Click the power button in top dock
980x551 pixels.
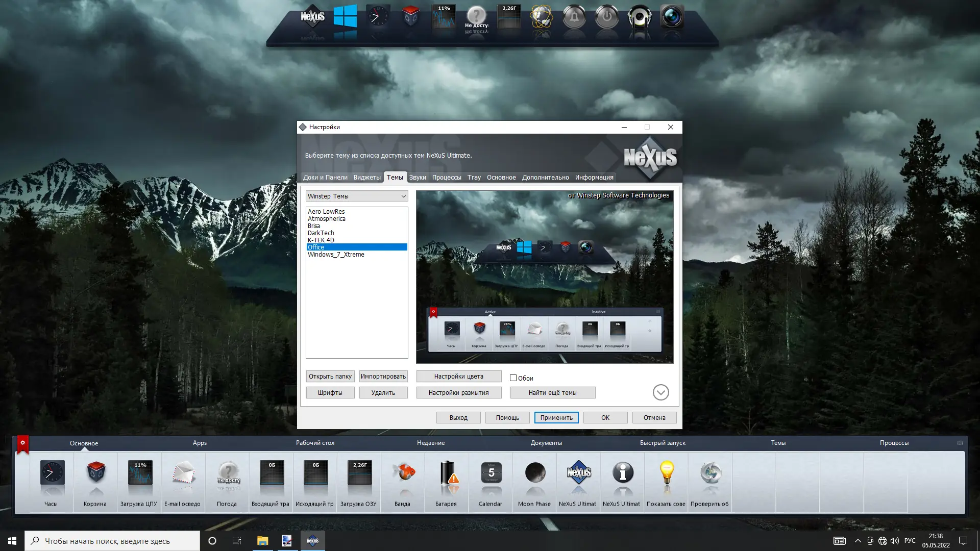click(x=606, y=17)
